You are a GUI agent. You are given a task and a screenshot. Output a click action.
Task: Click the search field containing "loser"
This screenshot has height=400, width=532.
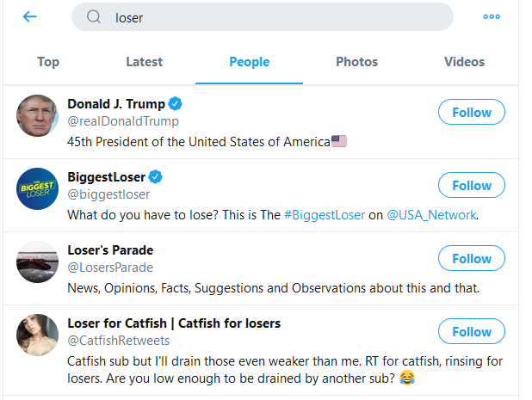275,17
